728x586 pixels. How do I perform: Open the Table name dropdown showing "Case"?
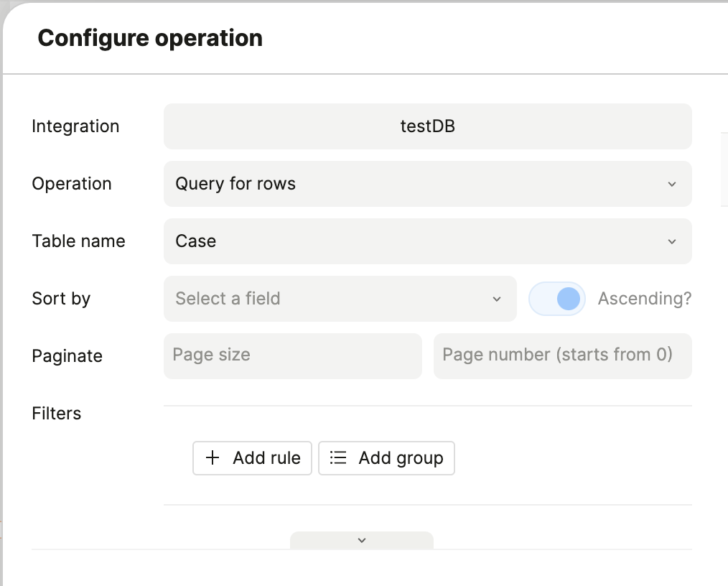(416, 241)
